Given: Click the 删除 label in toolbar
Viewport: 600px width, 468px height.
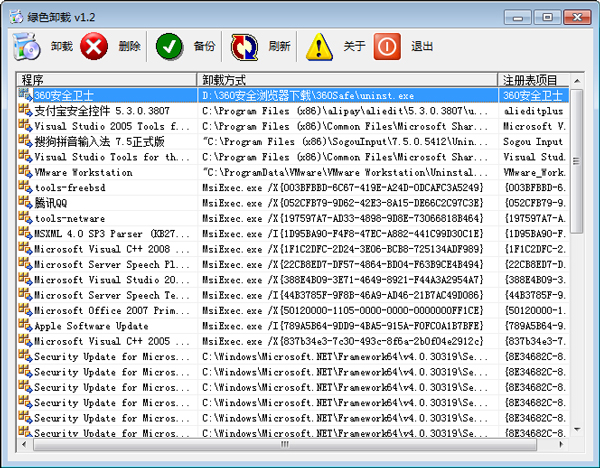Looking at the screenshot, I should click(x=129, y=46).
